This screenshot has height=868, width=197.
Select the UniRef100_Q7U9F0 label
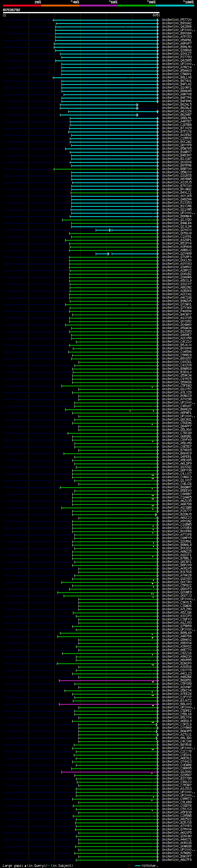[176, 257]
